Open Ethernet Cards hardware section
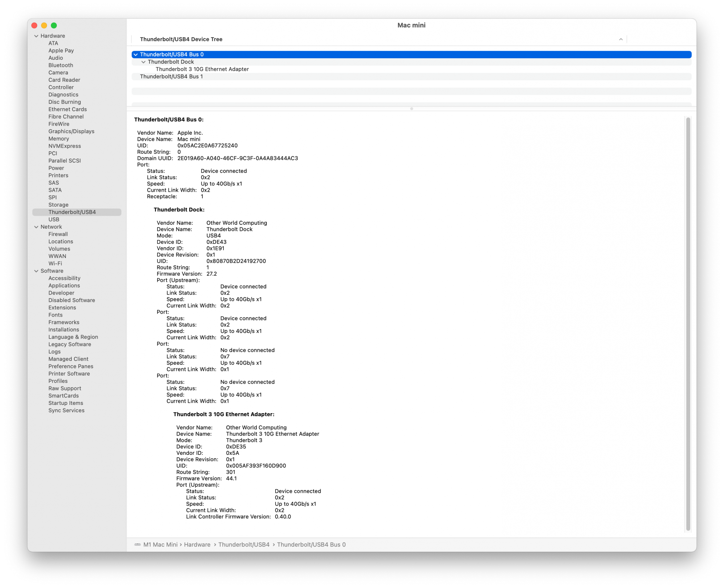 point(67,109)
